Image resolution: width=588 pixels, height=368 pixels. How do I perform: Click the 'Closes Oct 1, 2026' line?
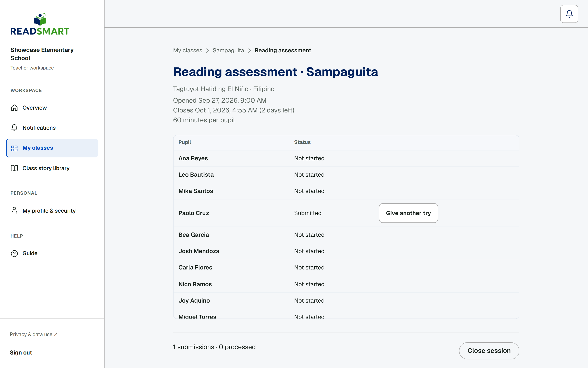[x=234, y=110]
